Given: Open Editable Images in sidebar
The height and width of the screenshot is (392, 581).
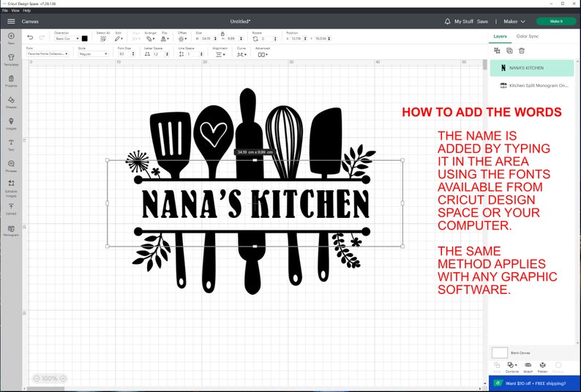Looking at the screenshot, I should coord(11,188).
